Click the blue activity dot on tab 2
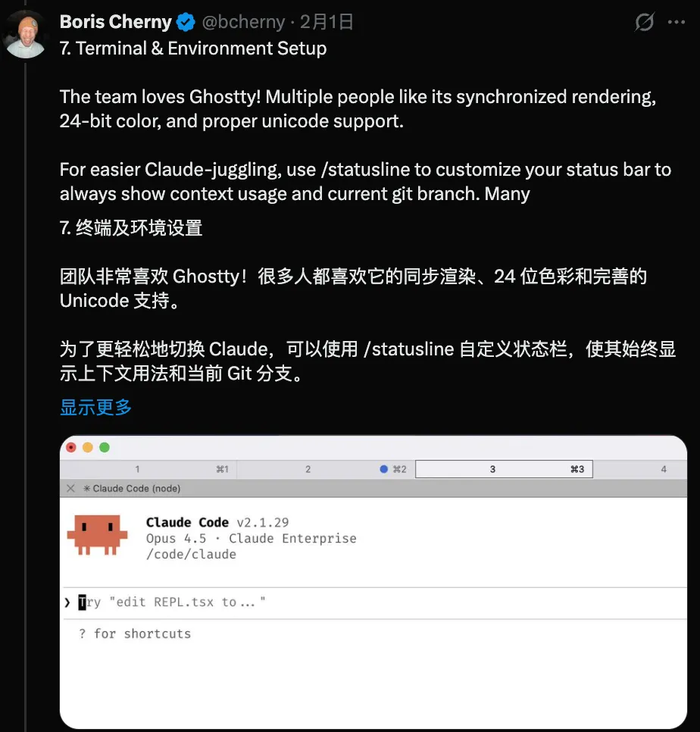 pos(383,469)
